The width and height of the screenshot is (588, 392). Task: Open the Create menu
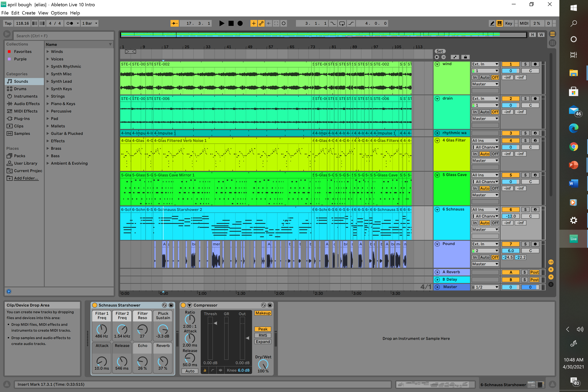(x=28, y=13)
